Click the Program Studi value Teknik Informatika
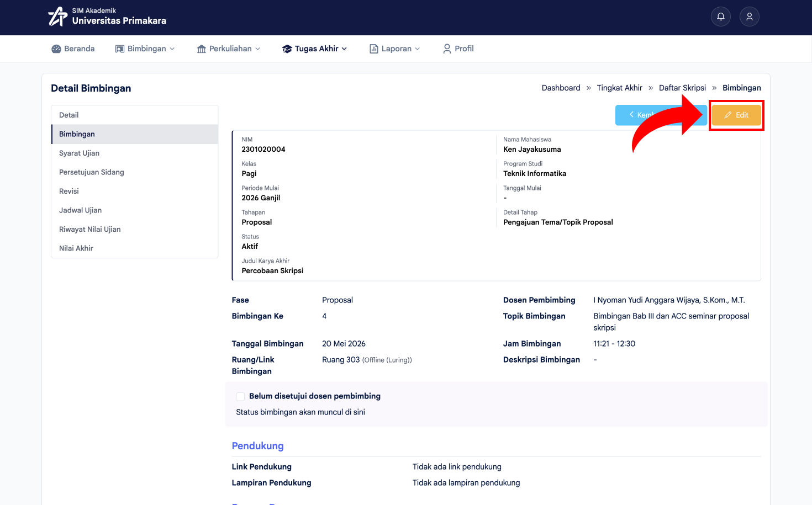Screen dimensions: 812x505 pyautogui.click(x=535, y=173)
